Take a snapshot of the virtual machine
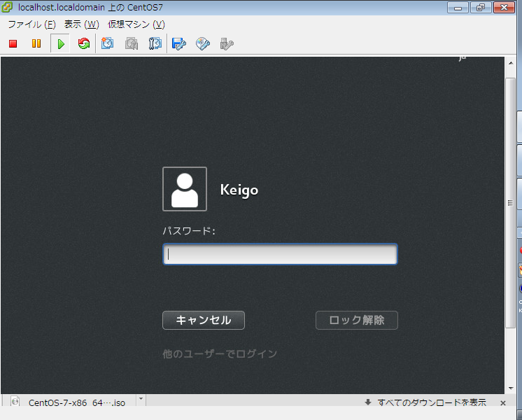This screenshot has width=522, height=420. (x=107, y=43)
